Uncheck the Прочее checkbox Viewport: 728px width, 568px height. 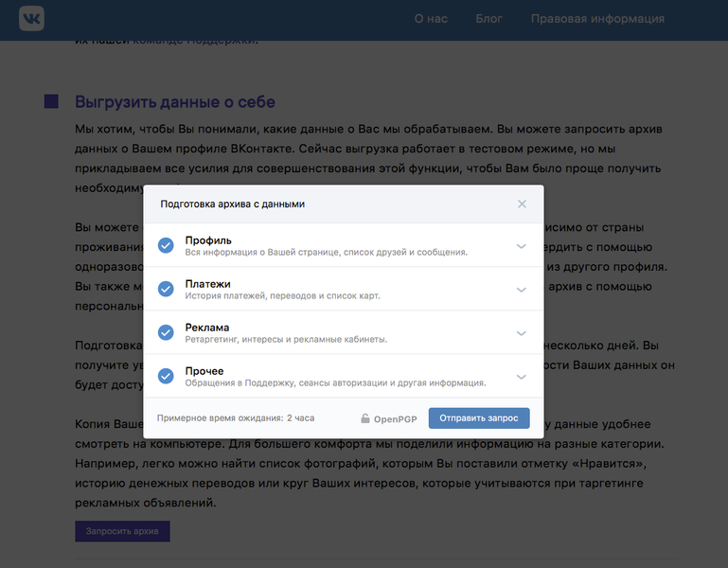click(166, 376)
